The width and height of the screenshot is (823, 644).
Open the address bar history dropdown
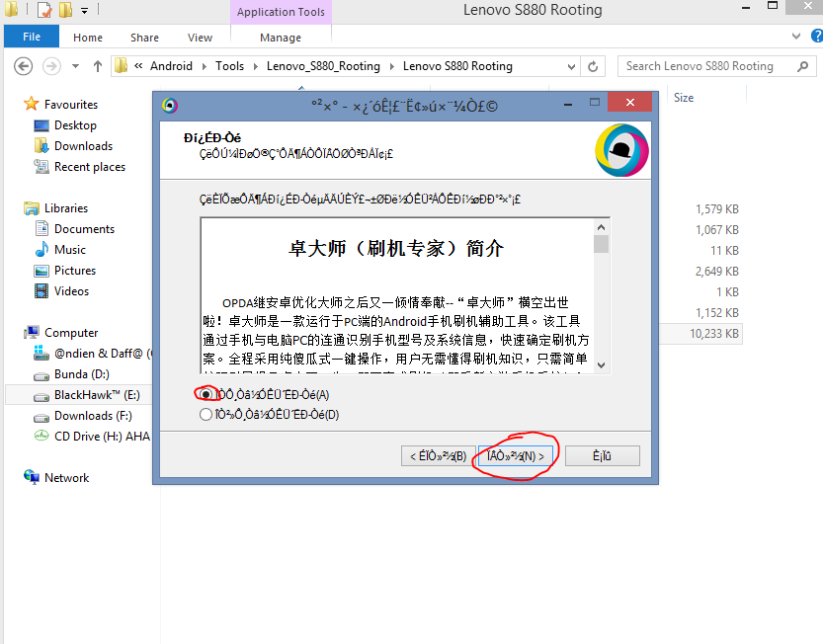pos(571,66)
